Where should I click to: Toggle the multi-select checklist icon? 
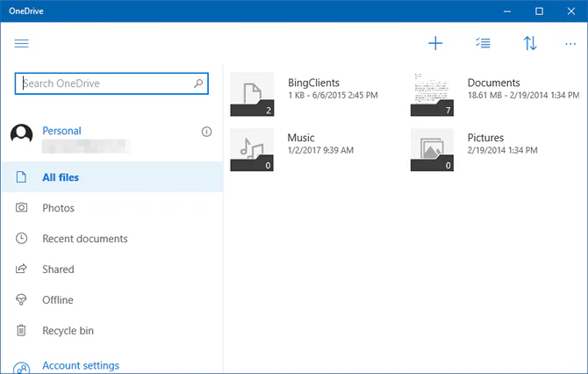click(x=483, y=43)
